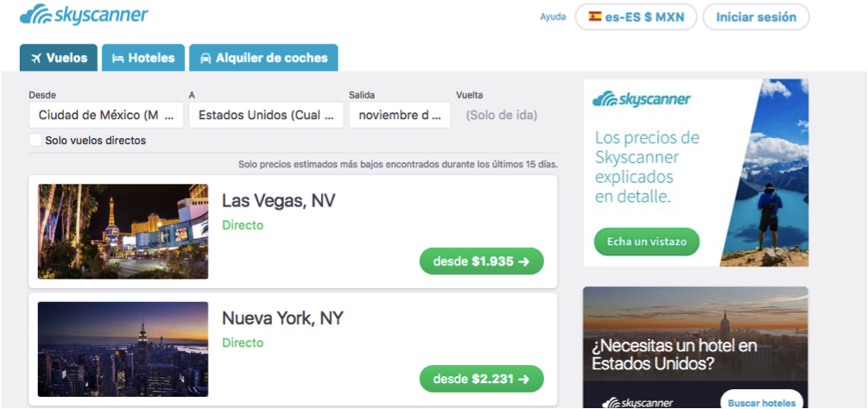The width and height of the screenshot is (868, 409).
Task: Click the Skyscanner logo in the prices advertisement
Action: click(641, 99)
